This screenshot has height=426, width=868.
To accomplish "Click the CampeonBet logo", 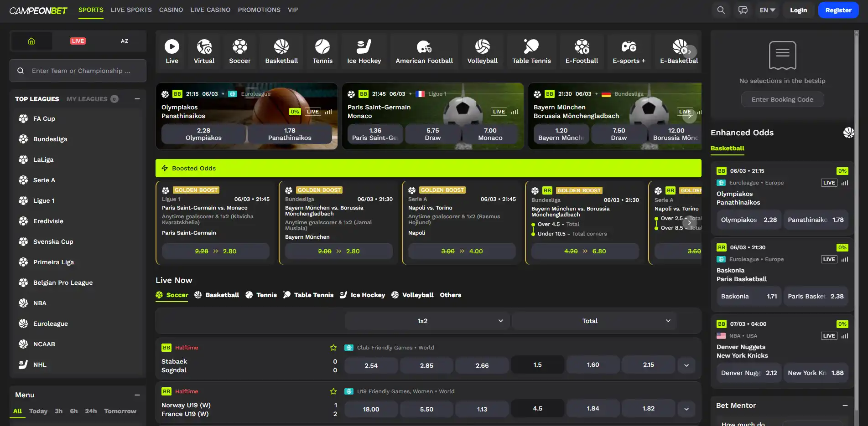I will coord(38,10).
